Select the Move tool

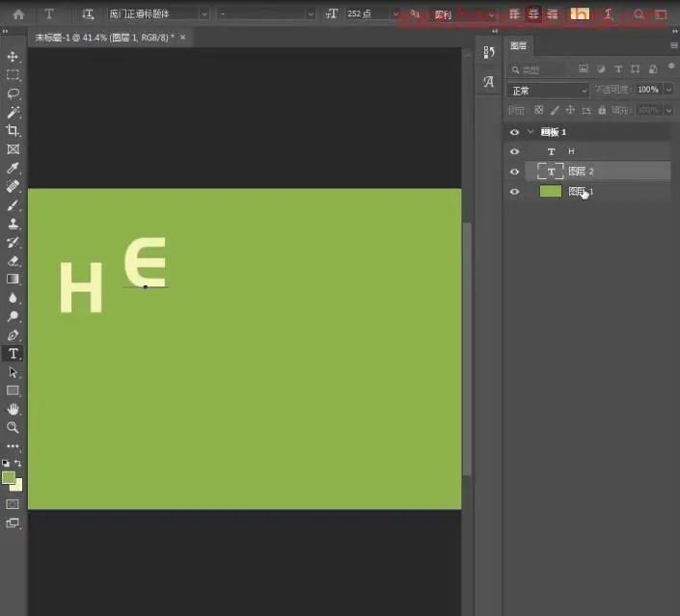(13, 57)
